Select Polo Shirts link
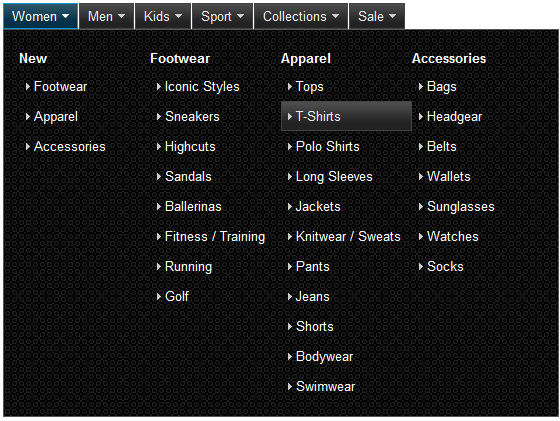 point(328,146)
